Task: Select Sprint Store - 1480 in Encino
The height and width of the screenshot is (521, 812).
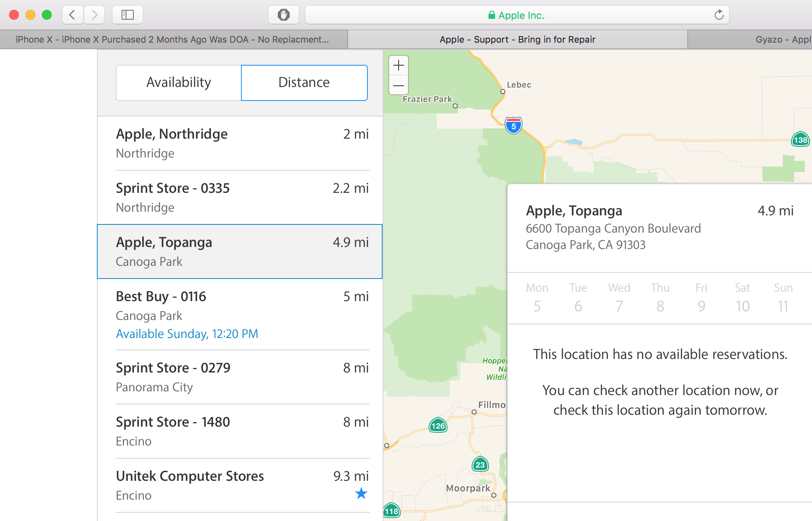Action: coord(243,431)
